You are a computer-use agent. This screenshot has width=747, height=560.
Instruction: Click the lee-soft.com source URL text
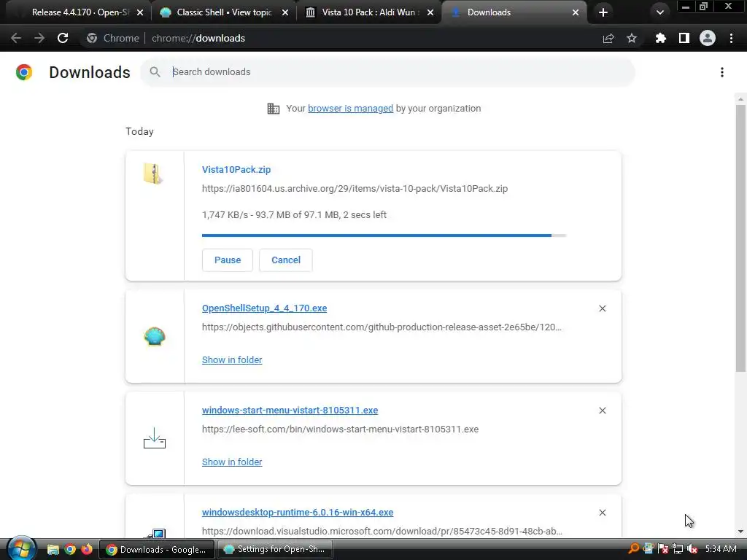(340, 429)
